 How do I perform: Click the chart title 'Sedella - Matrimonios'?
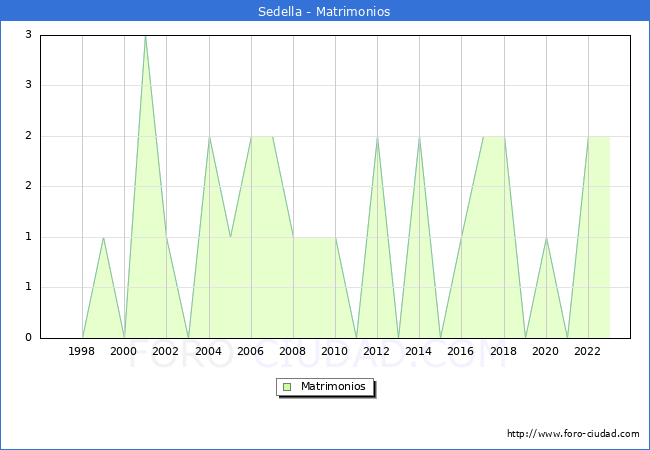coord(324,11)
